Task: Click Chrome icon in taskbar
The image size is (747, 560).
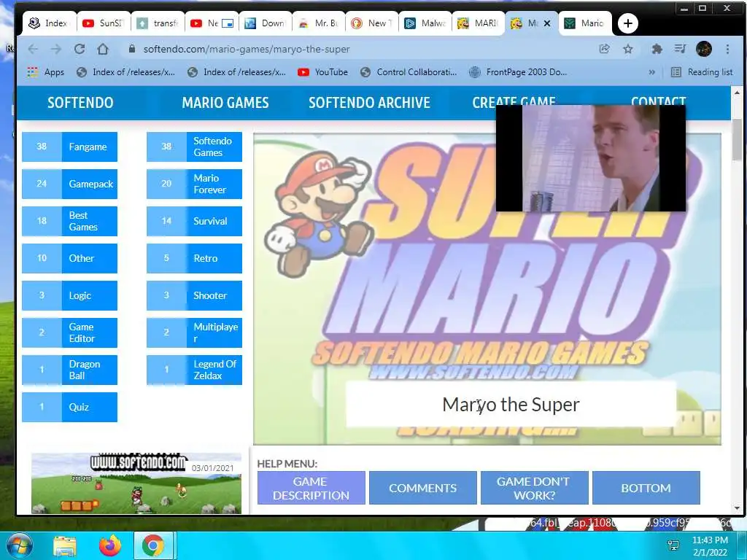Action: point(153,546)
